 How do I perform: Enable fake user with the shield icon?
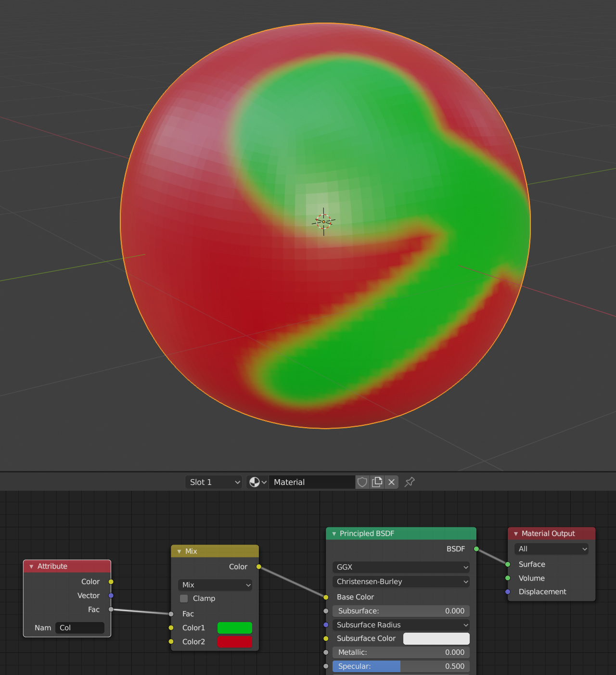tap(362, 482)
